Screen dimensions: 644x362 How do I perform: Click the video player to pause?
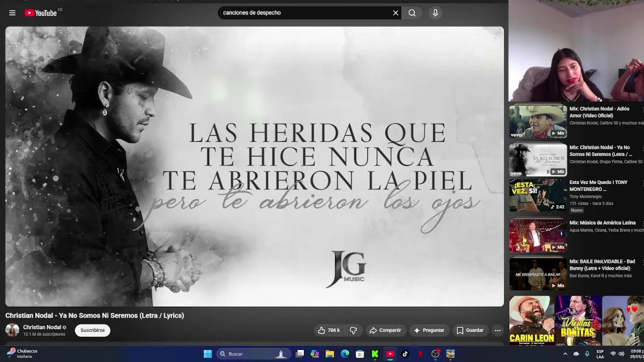pos(255,166)
